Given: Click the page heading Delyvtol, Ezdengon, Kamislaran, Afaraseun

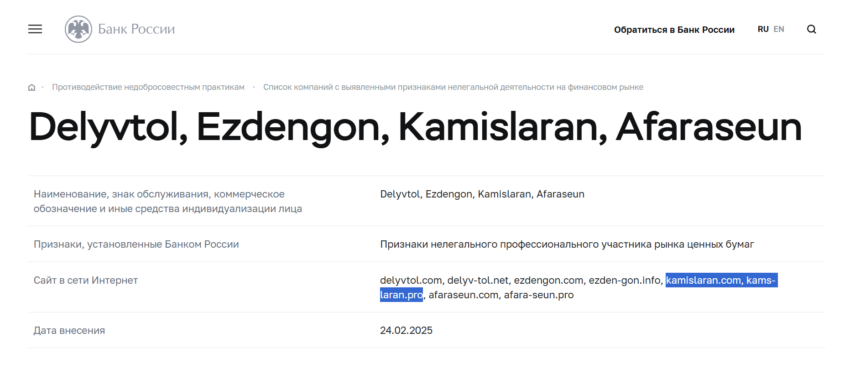Looking at the screenshot, I should 415,128.
